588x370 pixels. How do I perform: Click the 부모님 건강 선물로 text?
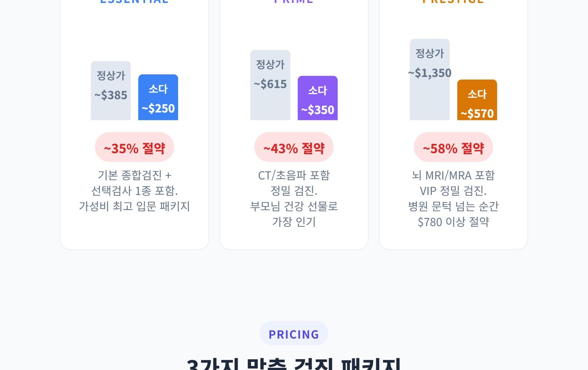(x=294, y=206)
